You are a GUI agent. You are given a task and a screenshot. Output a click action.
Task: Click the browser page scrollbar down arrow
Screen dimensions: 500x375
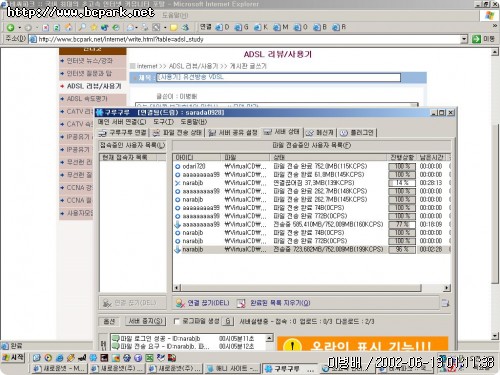coord(495,336)
